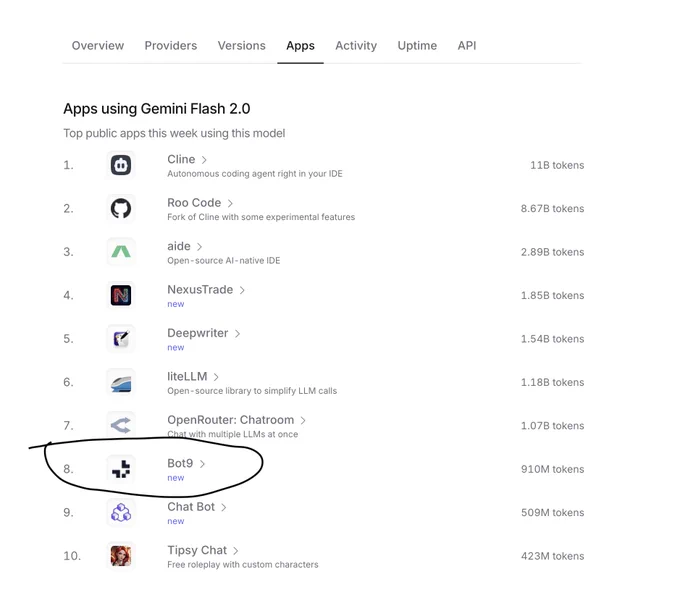This screenshot has width=680, height=603.
Task: Click the Chat Bot purple icon
Action: 121,512
